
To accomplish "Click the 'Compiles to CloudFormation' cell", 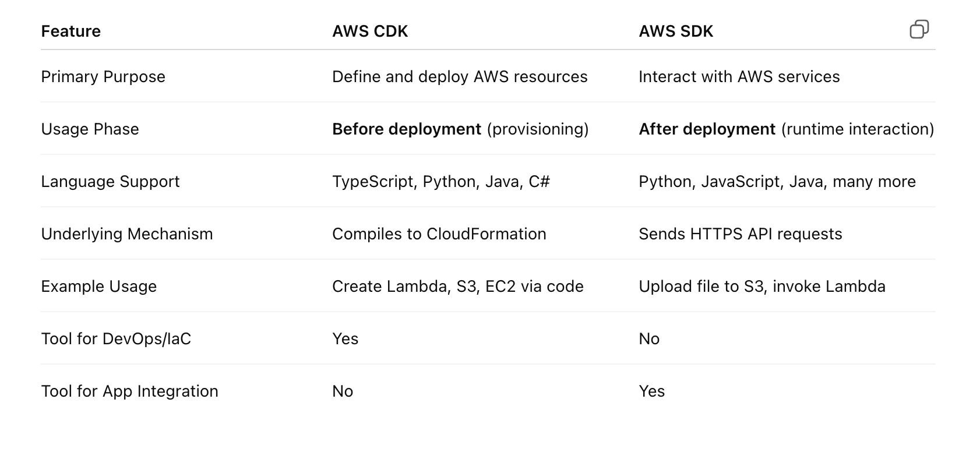I will click(x=439, y=234).
